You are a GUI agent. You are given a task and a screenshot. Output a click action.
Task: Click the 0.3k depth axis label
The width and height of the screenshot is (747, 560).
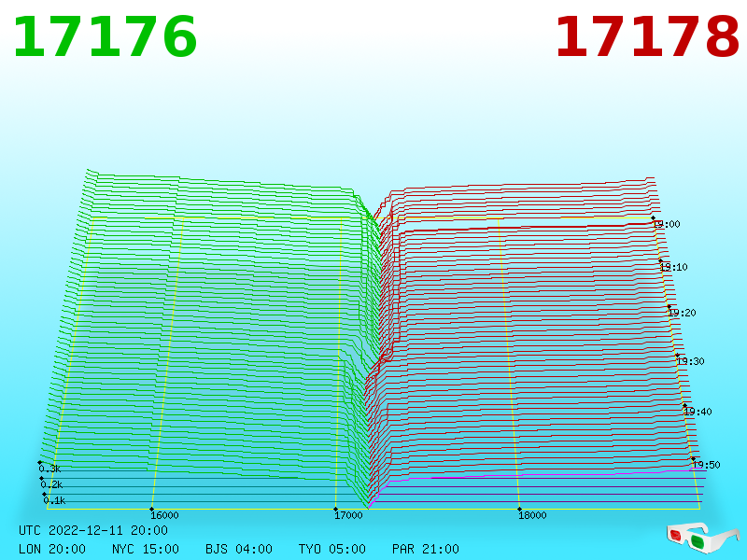click(x=49, y=469)
